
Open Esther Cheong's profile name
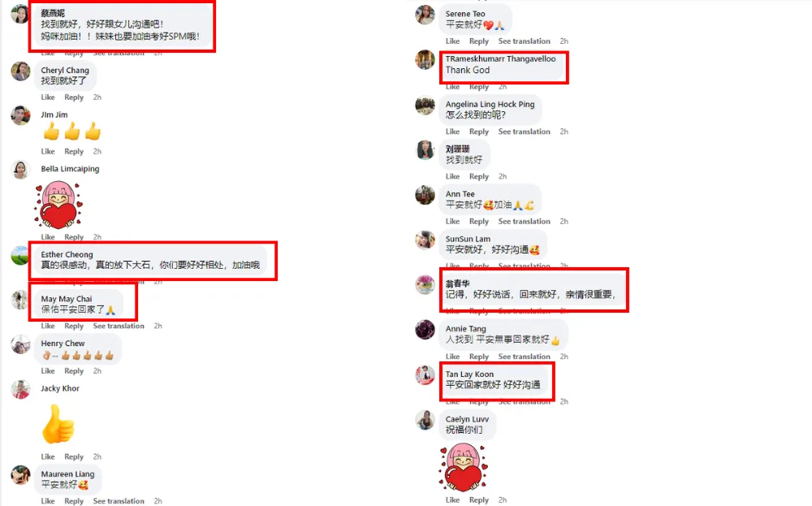point(67,254)
